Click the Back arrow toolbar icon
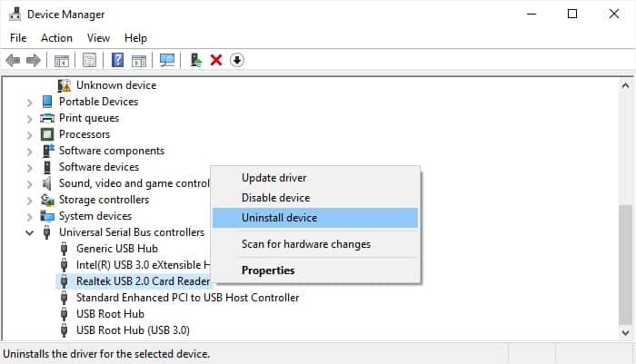636x364 pixels. click(x=13, y=61)
